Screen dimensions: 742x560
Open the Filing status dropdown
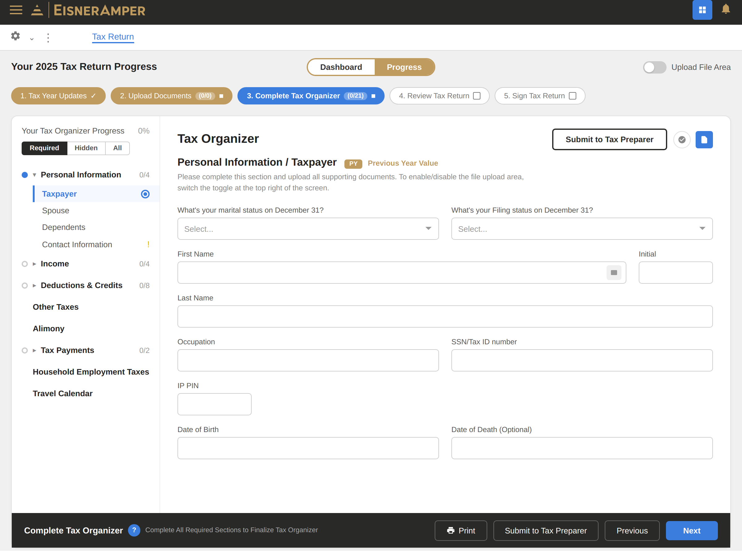582,229
